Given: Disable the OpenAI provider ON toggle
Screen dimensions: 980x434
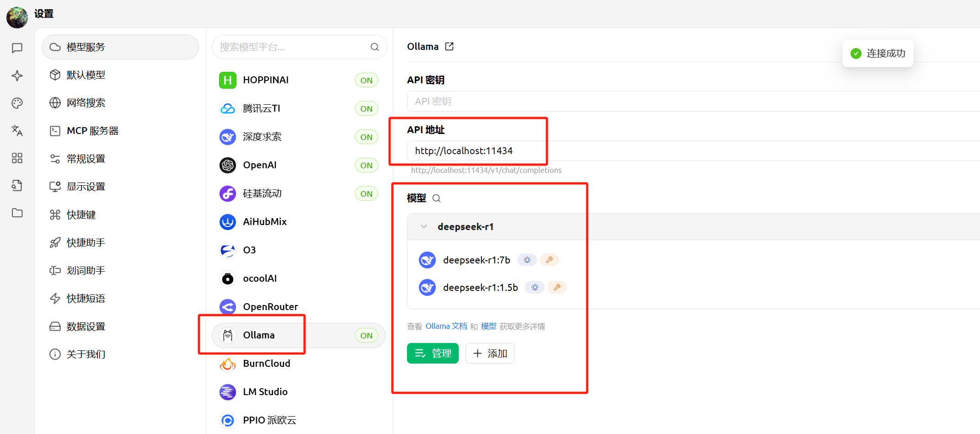Looking at the screenshot, I should 366,166.
